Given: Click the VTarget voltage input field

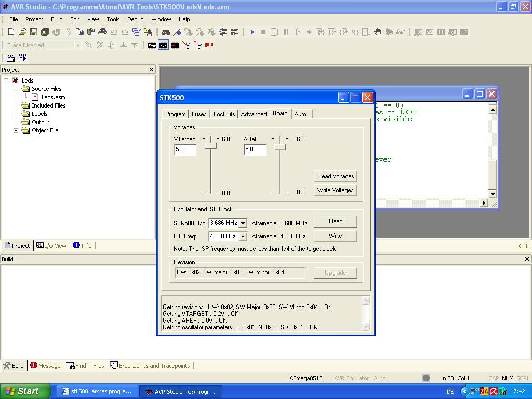Looking at the screenshot, I should pos(185,149).
